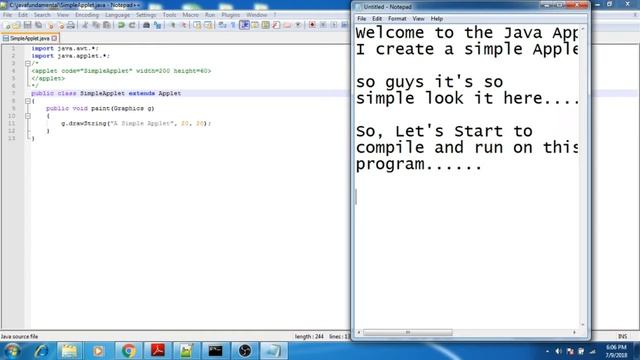
Task: Open the File menu in Notepad++
Action: click(7, 15)
